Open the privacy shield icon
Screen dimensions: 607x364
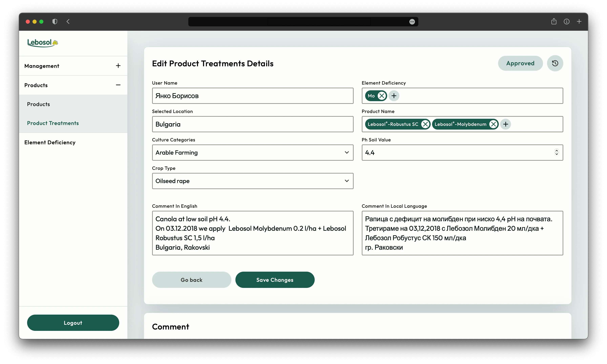coord(55,22)
